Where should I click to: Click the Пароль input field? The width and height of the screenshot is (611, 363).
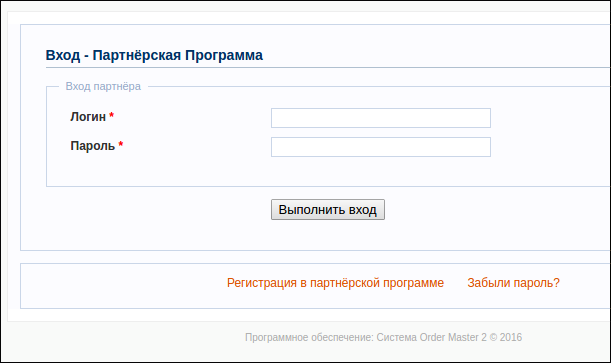381,147
